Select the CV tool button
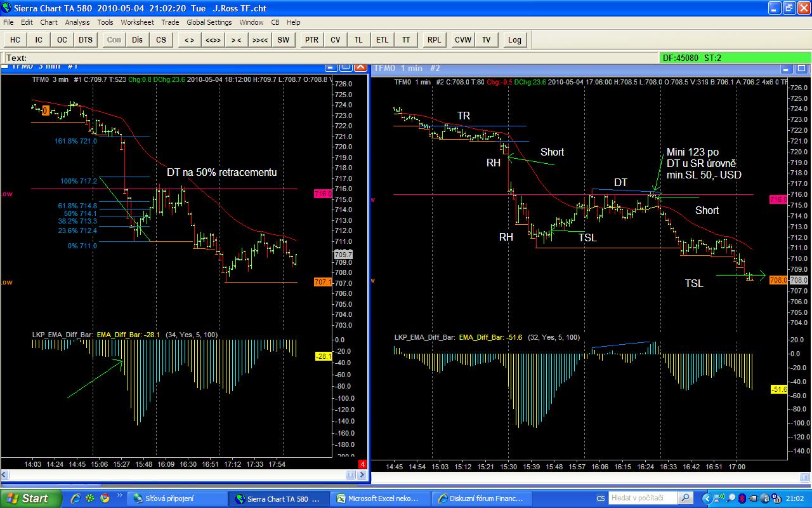Screen dimensions: 812x508 tap(335, 39)
